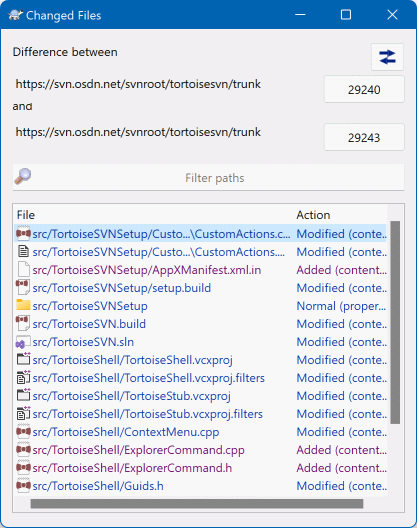
Task: Click project icon of TortoiseStub.vcxproj
Action: (23, 395)
